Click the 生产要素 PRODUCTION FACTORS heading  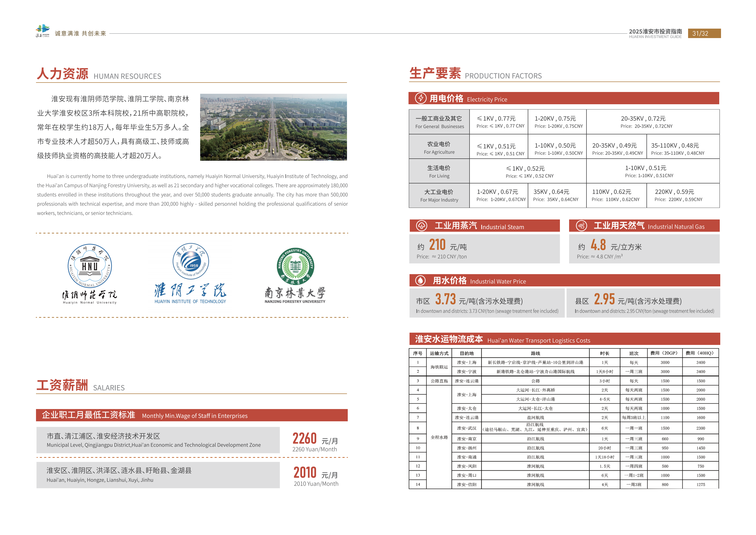(x=475, y=74)
